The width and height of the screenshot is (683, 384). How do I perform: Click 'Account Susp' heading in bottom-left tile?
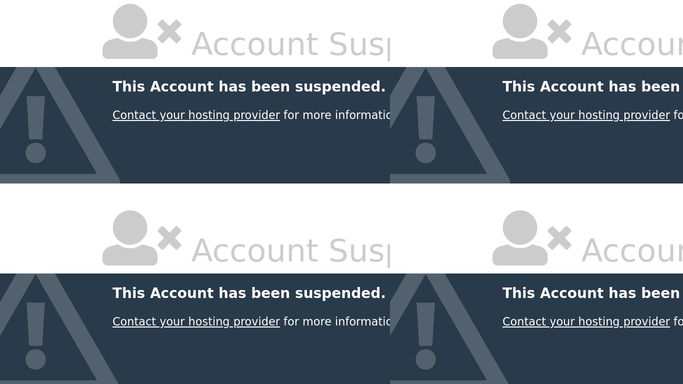[x=291, y=251]
